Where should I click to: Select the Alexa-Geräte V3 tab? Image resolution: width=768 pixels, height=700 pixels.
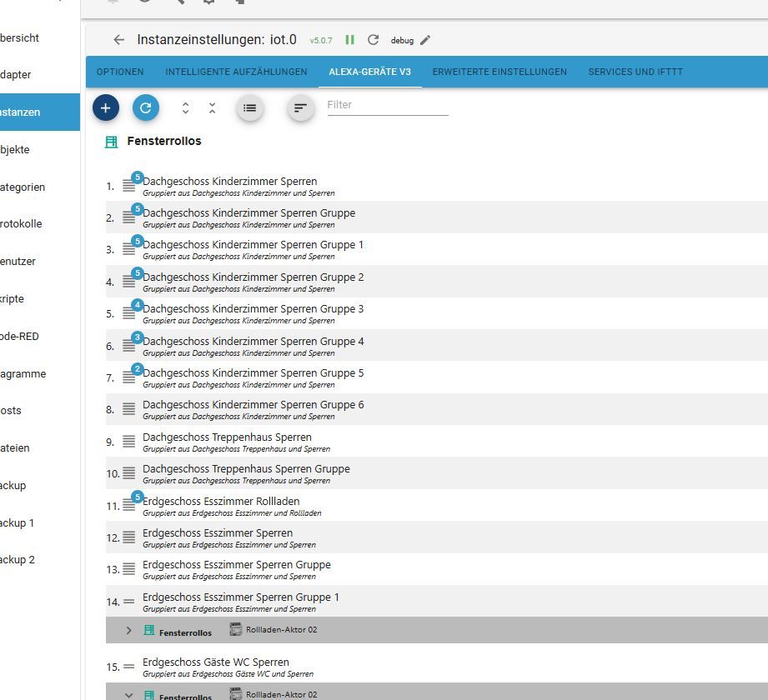[369, 72]
